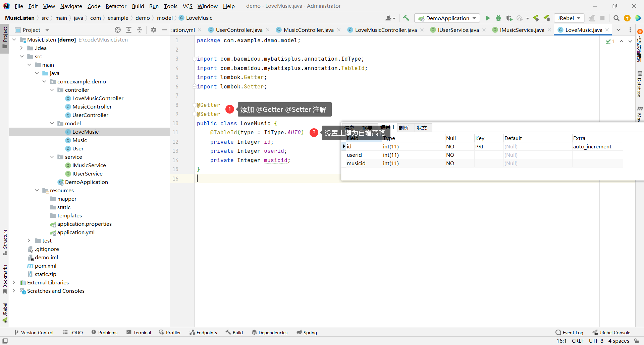Select pom.xml in the project tree
Viewport: 644px width, 345px height.
(x=45, y=266)
